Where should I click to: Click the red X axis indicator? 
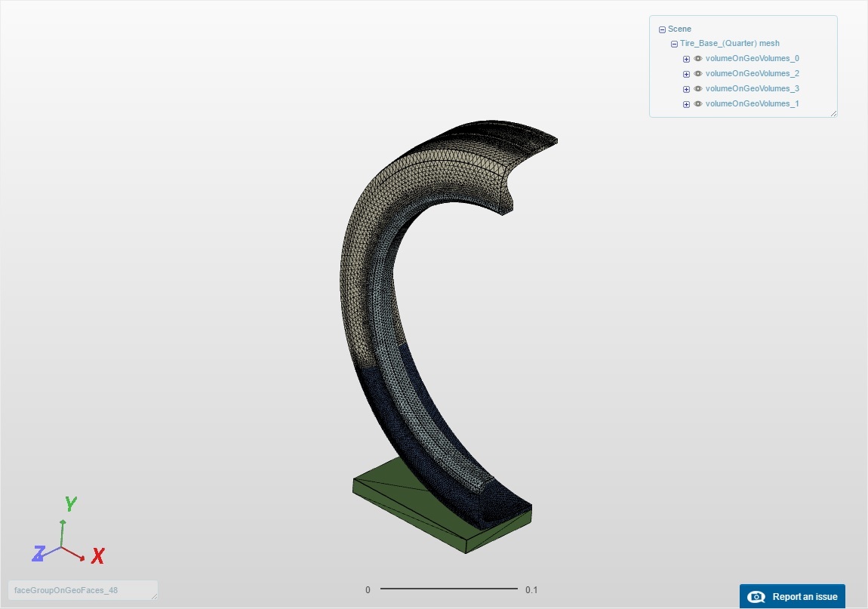(98, 556)
